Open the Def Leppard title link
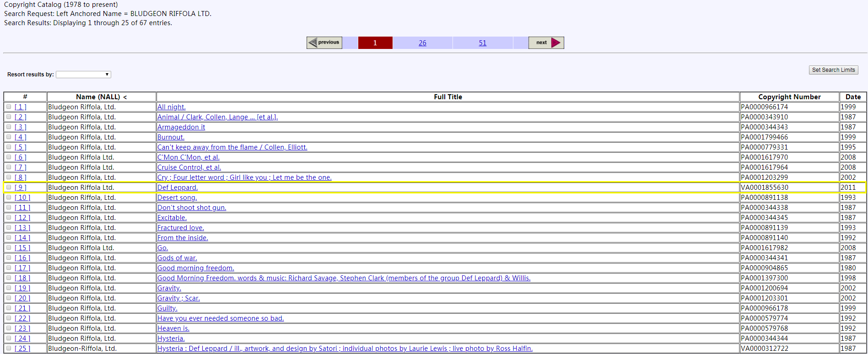The height and width of the screenshot is (354, 868). tap(178, 188)
